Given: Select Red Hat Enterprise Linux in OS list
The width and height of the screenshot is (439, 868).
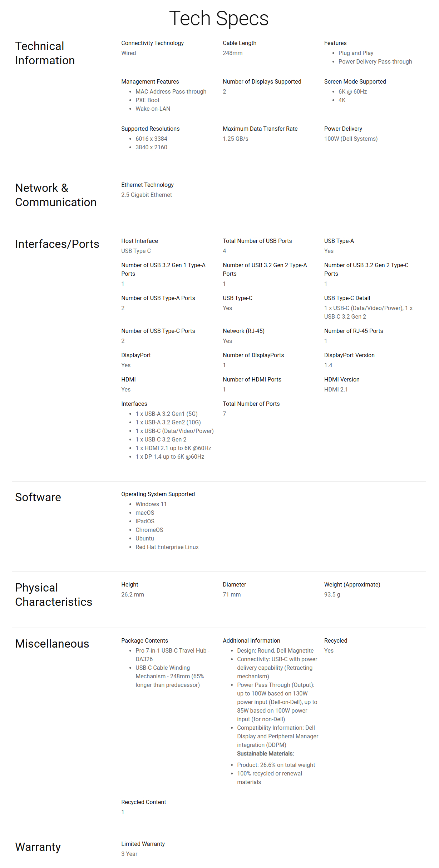Looking at the screenshot, I should click(x=167, y=547).
